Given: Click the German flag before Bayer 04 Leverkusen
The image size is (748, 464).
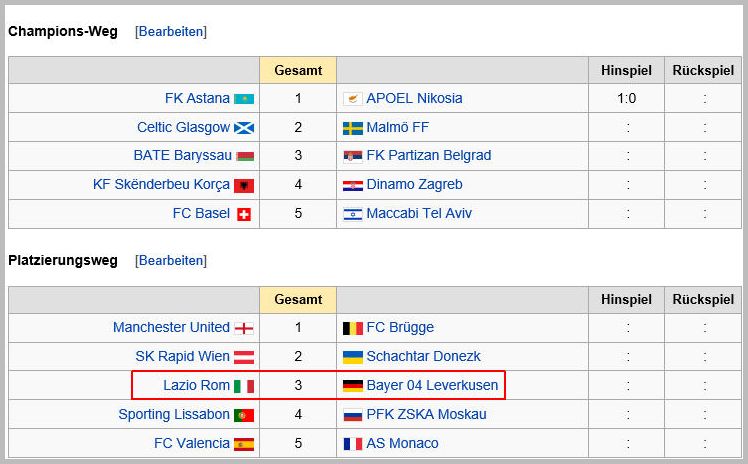Looking at the screenshot, I should [353, 386].
